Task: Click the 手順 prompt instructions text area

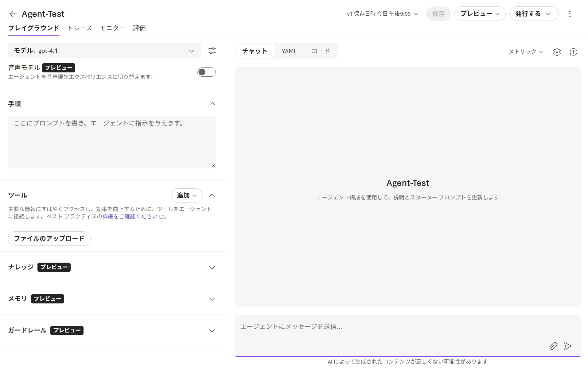Action: [x=112, y=142]
